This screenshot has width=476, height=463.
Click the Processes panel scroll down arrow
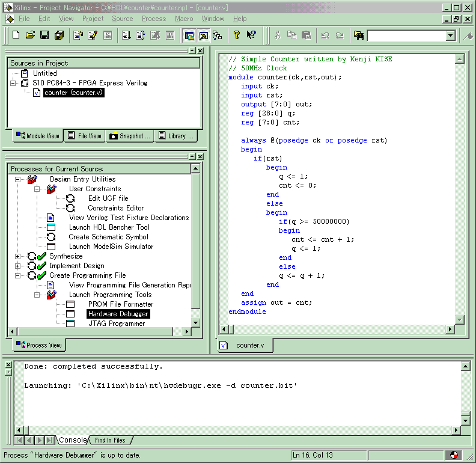196,323
